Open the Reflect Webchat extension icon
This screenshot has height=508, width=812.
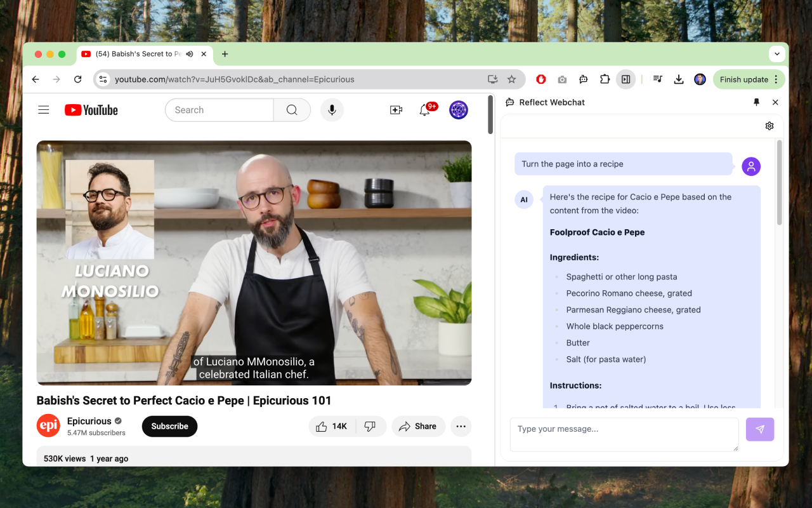coord(583,79)
